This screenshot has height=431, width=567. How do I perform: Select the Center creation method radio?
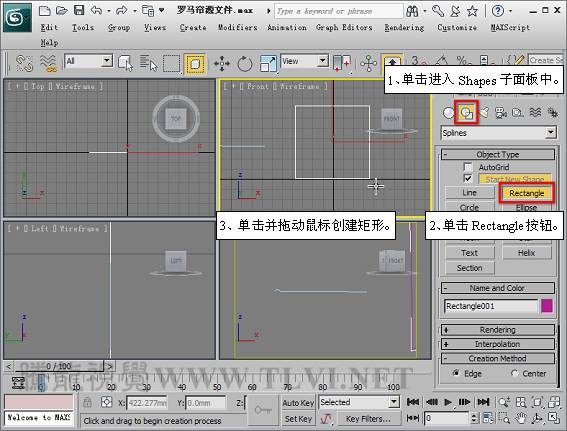(515, 373)
